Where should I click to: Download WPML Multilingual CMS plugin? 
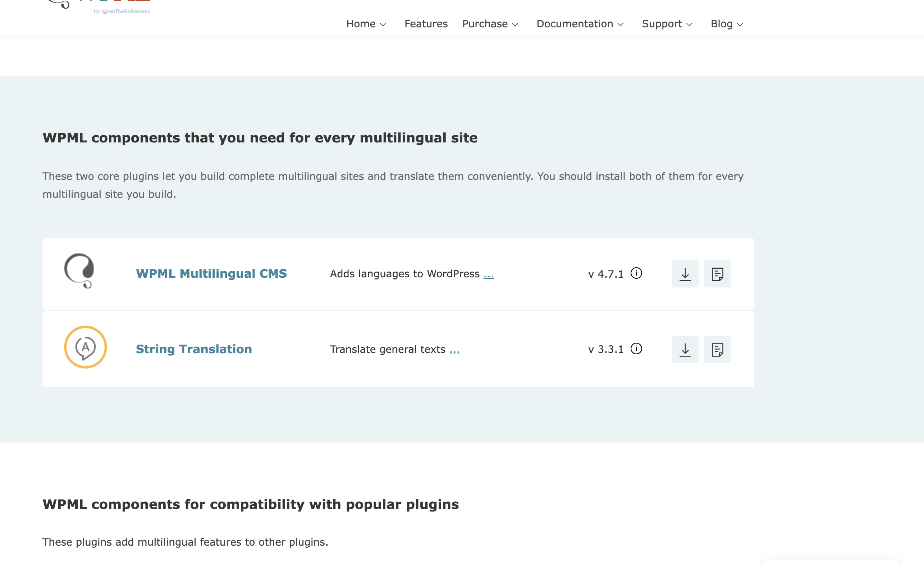click(685, 274)
